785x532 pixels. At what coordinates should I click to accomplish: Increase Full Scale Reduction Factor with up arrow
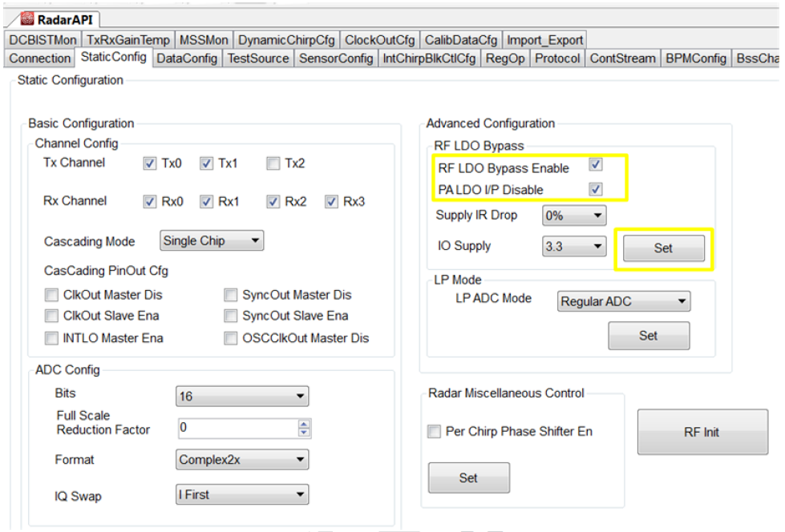click(x=304, y=425)
